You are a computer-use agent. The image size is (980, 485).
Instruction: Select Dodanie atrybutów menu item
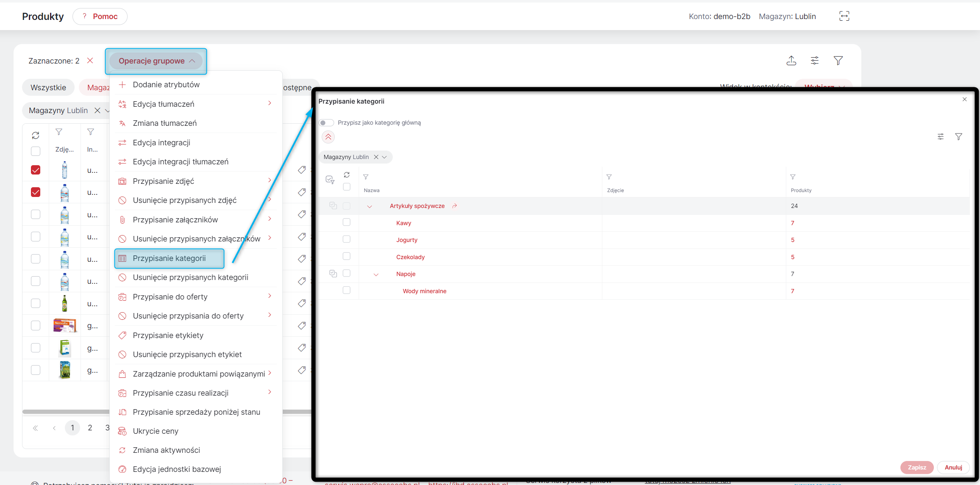[196, 85]
